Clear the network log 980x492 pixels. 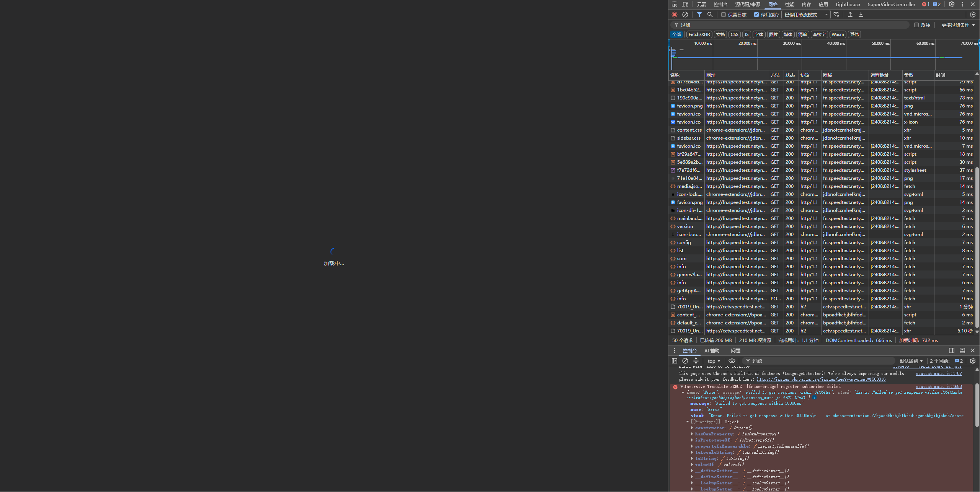tap(685, 15)
